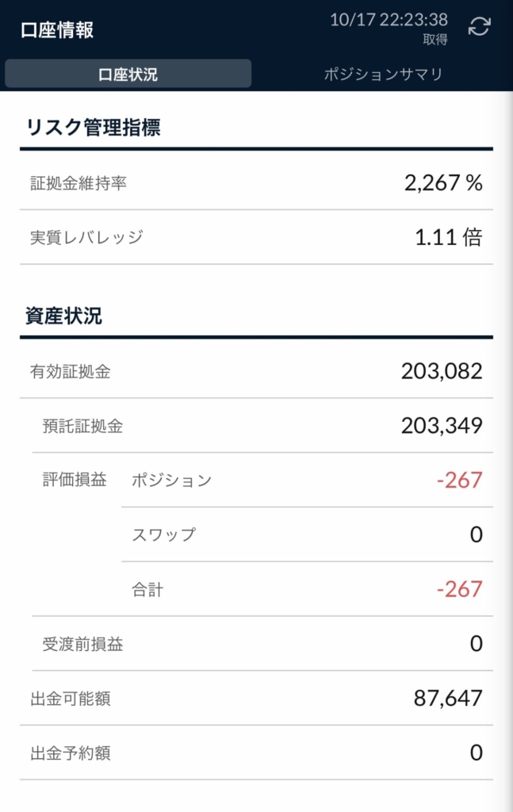
Task: Refresh account data with the reload icon
Action: pyautogui.click(x=479, y=26)
